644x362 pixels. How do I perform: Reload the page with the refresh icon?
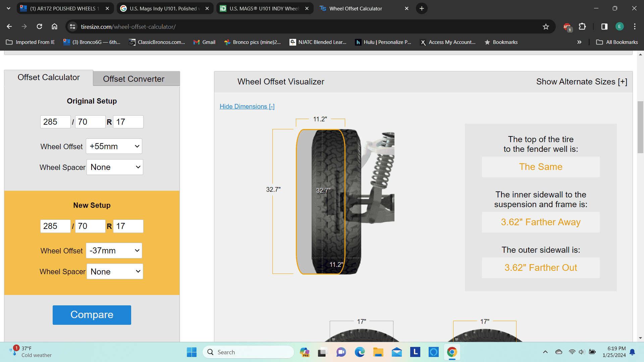point(39,26)
